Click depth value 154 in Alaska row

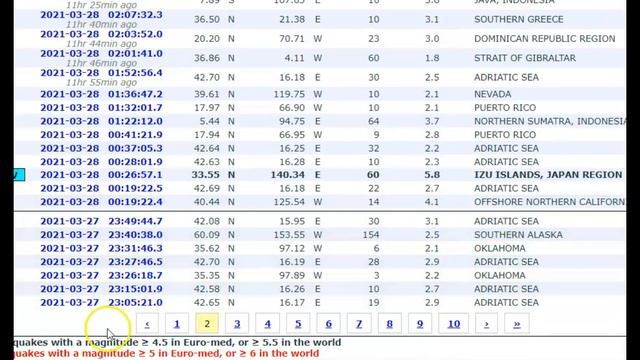[371, 235]
